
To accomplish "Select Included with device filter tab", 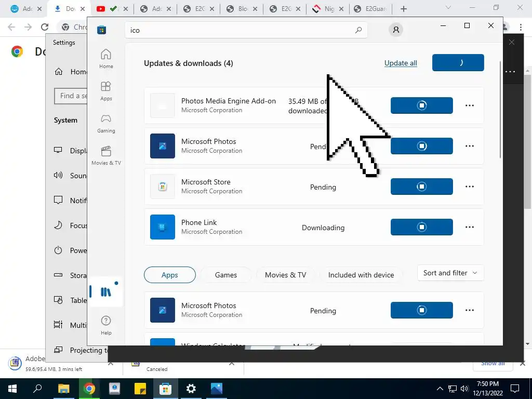I will tap(361, 275).
